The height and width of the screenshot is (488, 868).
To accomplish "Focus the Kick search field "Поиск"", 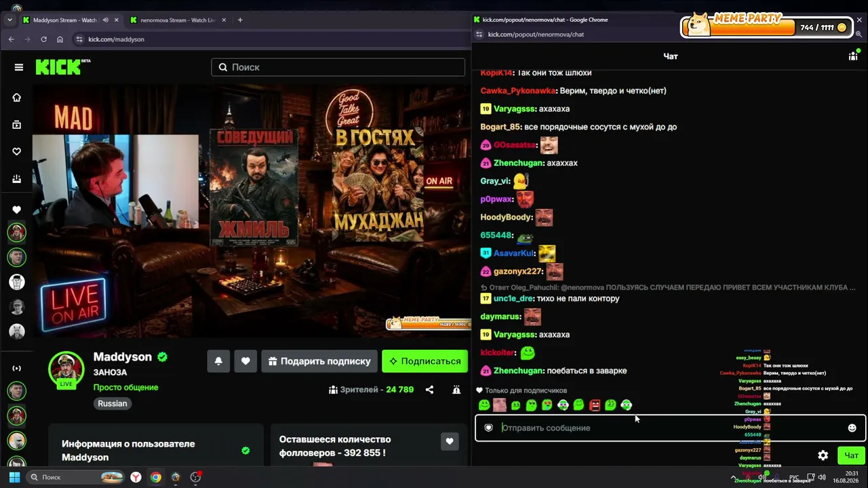I will 338,67.
